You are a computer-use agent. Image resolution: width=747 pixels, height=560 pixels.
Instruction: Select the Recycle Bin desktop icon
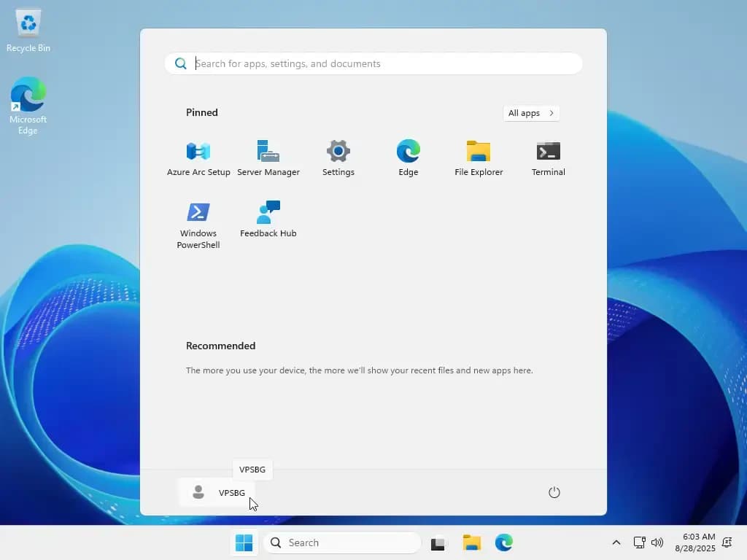pos(28,31)
